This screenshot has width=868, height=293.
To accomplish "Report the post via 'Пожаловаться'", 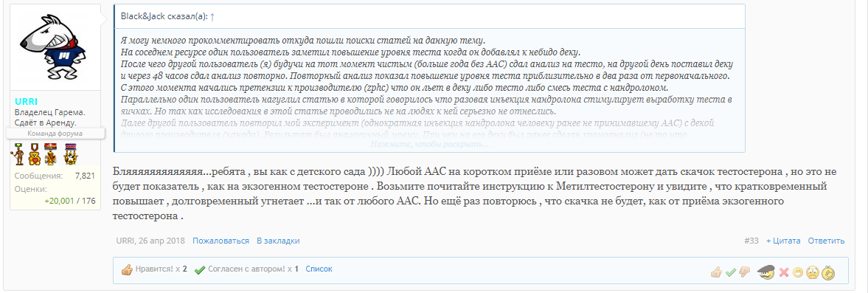I will 221,241.
